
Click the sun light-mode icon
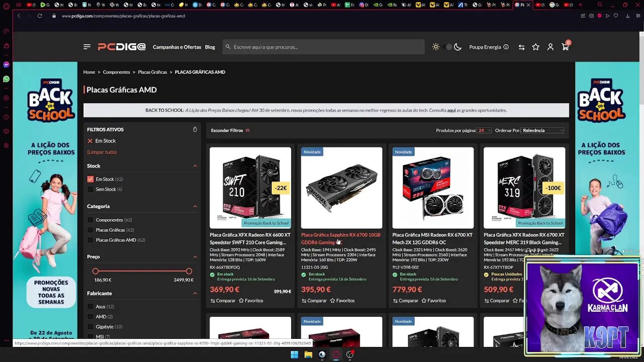click(x=436, y=47)
